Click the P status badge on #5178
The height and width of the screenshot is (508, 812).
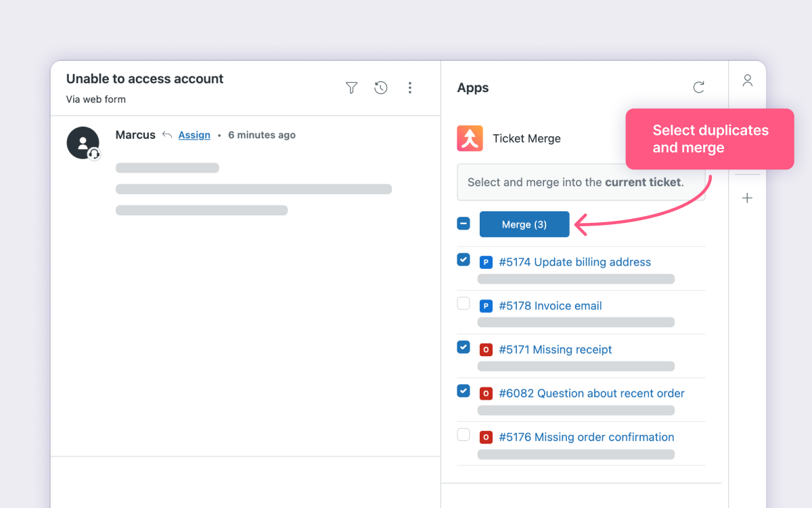pyautogui.click(x=486, y=306)
